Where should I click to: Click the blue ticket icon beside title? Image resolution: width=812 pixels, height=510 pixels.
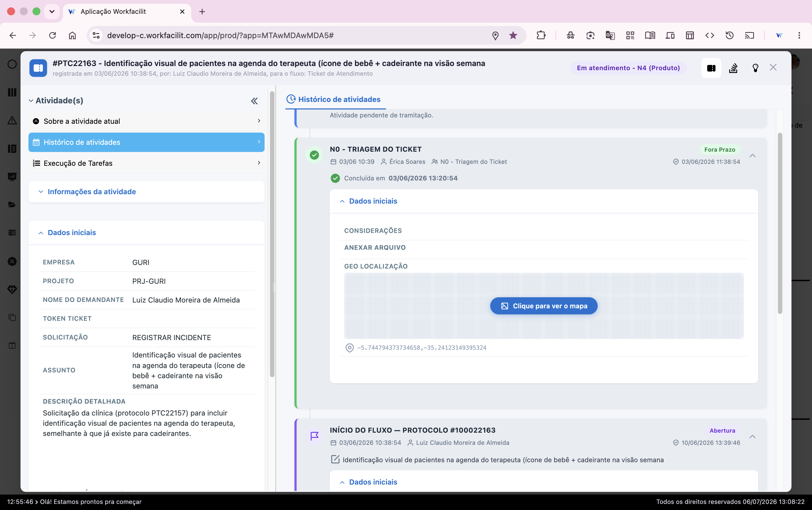coord(38,68)
